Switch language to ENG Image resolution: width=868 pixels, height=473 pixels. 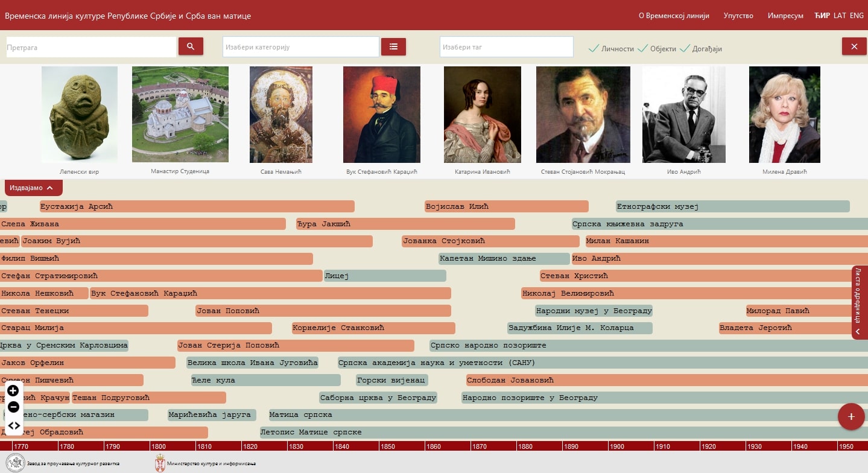(857, 16)
